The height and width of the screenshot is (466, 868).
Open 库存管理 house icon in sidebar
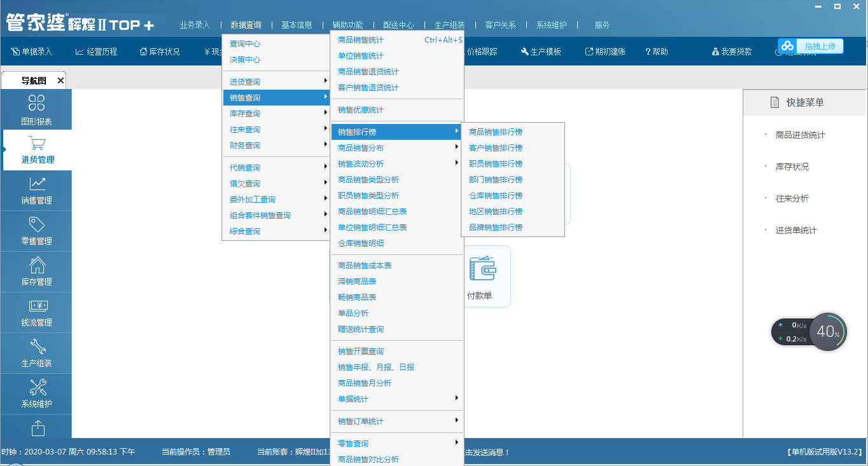(x=36, y=266)
